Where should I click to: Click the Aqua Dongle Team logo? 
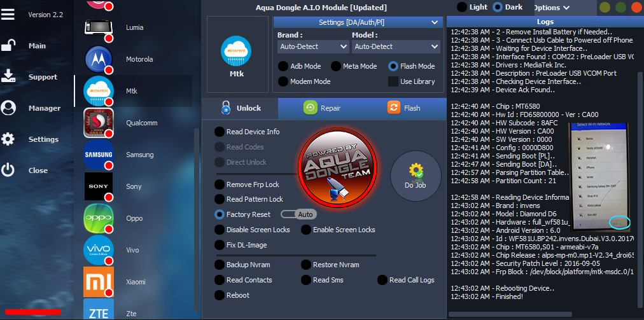(338, 166)
